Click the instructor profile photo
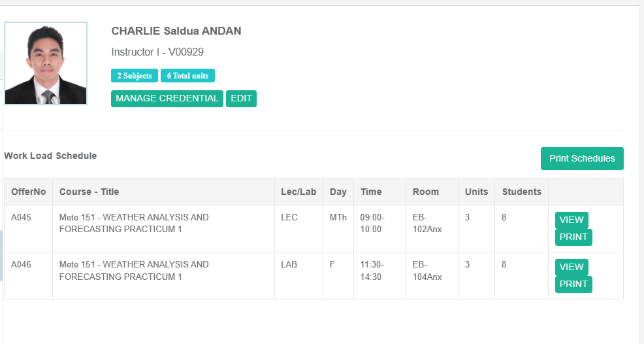The image size is (644, 344). click(x=46, y=63)
